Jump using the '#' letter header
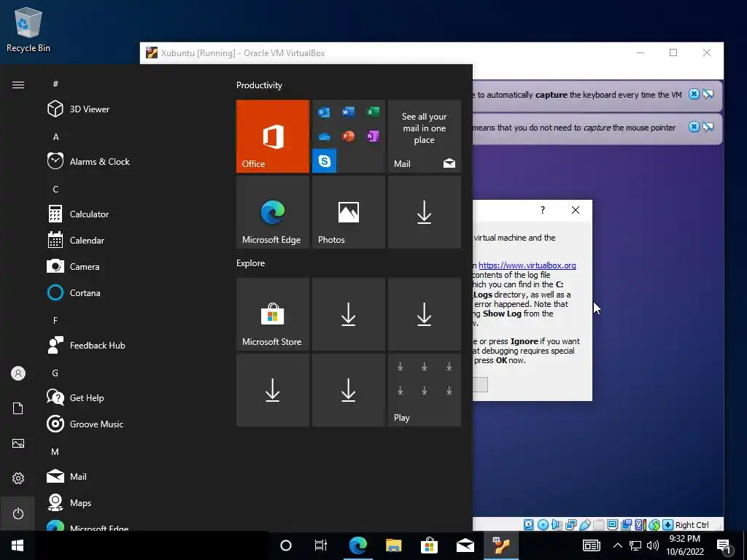Viewport: 747px width, 560px height. tap(55, 84)
